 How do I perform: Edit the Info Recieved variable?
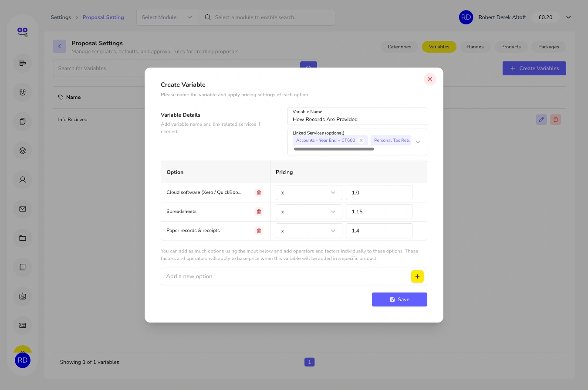pos(541,119)
